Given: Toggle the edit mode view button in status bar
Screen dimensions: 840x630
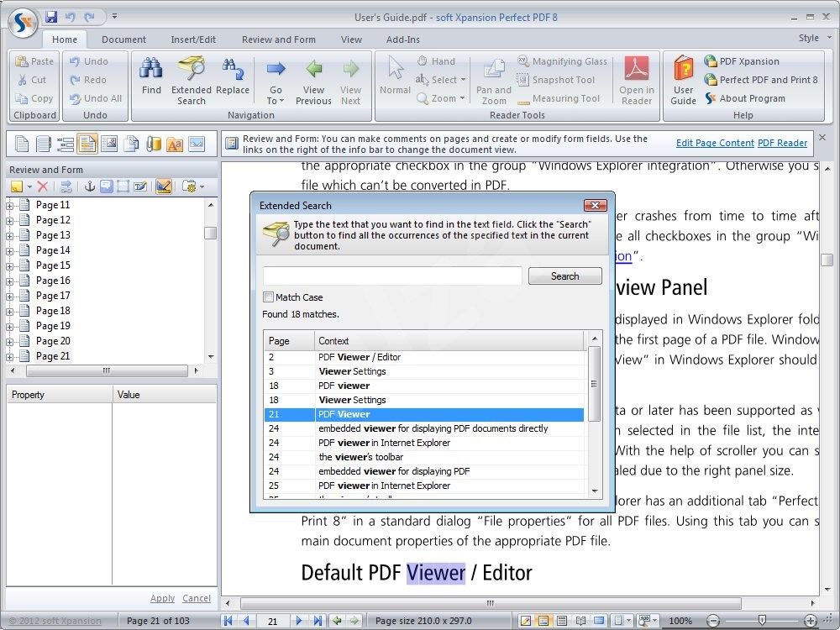Looking at the screenshot, I should click(x=526, y=621).
